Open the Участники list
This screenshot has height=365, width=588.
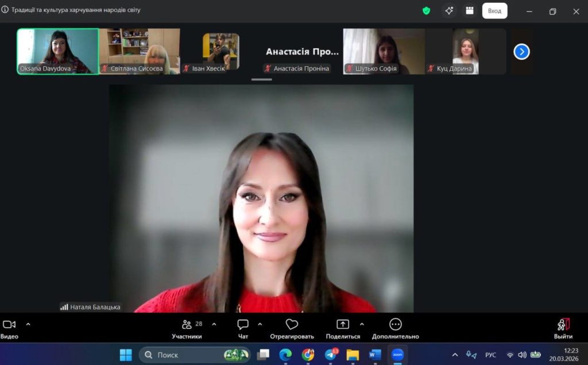click(187, 325)
